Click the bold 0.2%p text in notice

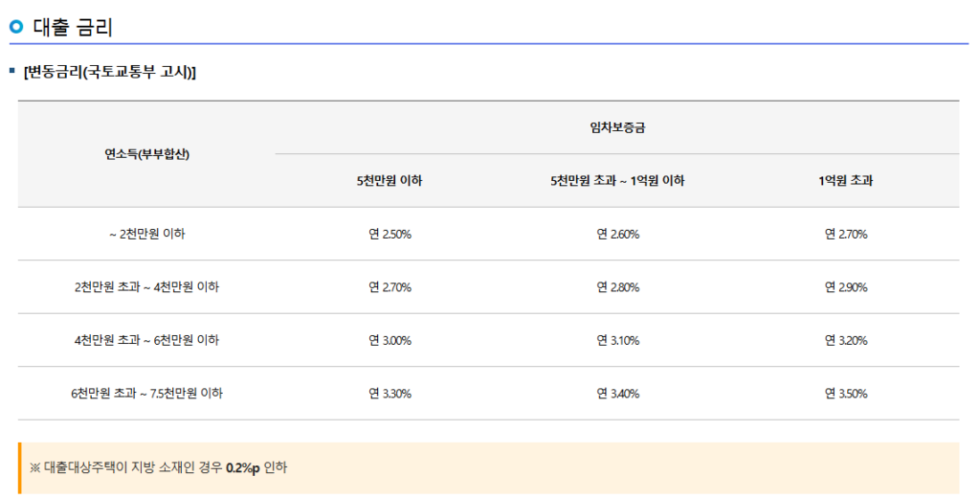coord(243,468)
